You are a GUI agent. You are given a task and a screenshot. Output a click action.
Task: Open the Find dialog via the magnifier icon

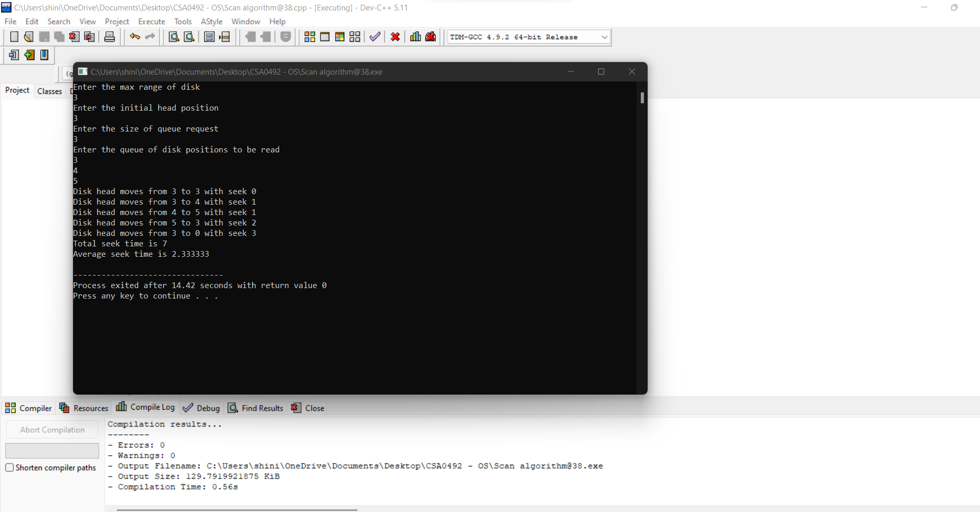[x=173, y=37]
